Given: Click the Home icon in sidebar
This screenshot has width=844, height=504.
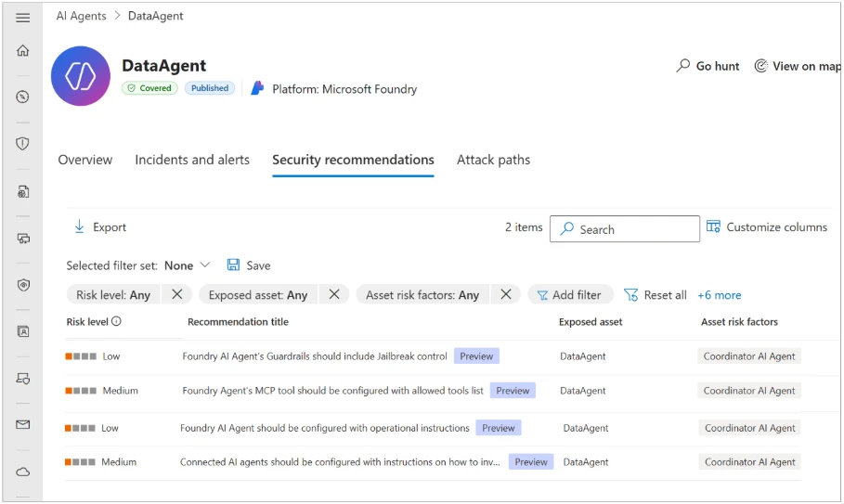Looking at the screenshot, I should [23, 51].
